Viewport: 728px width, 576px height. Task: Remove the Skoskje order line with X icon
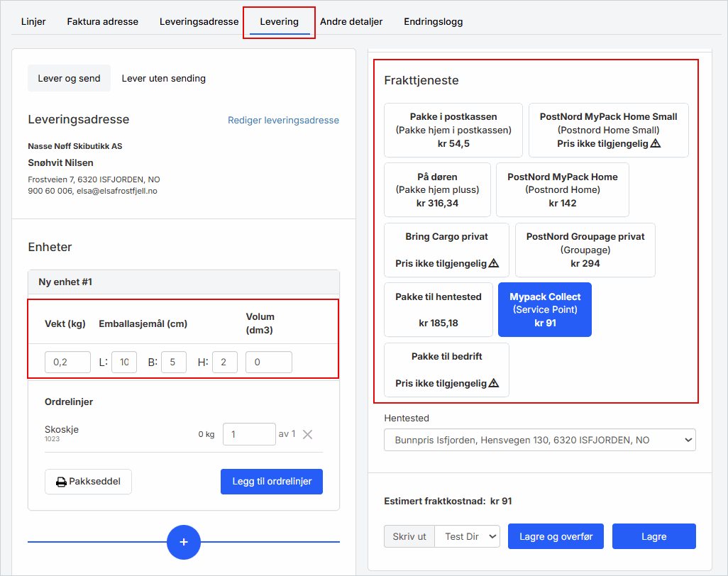point(307,434)
